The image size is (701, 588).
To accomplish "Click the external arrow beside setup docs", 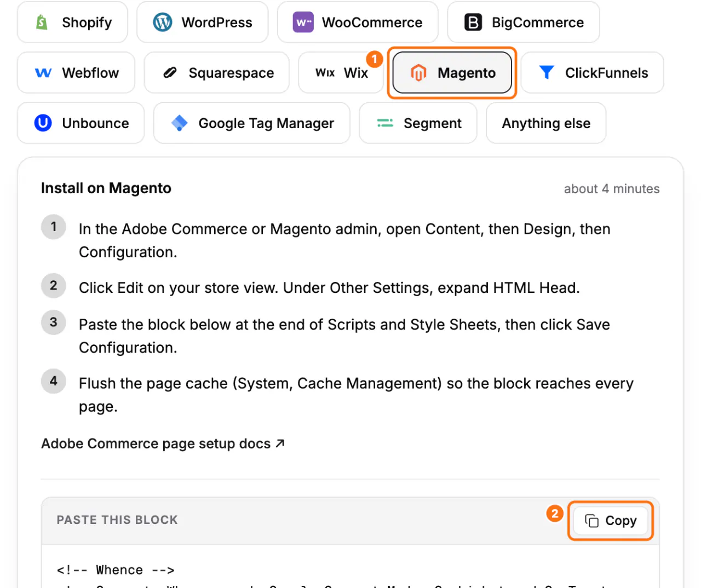I will (x=280, y=443).
